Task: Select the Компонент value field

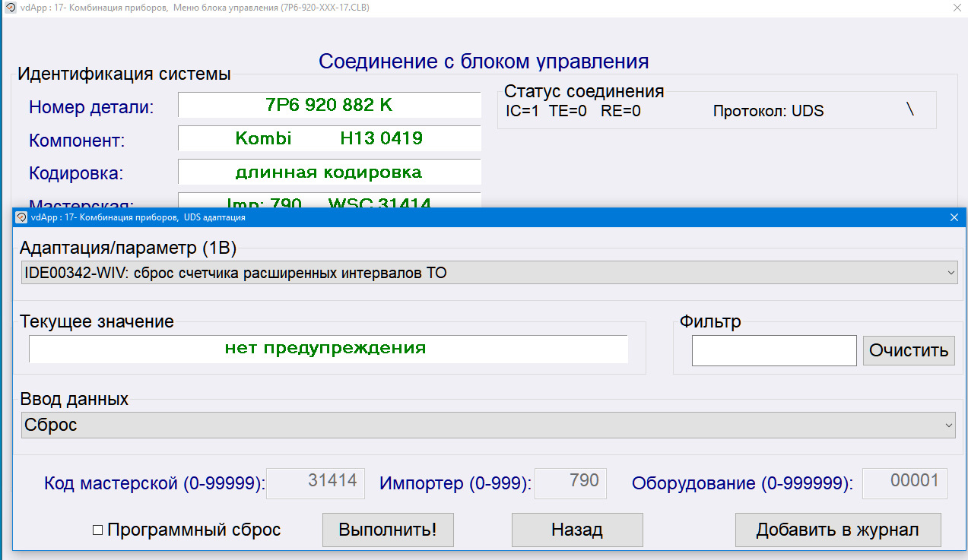Action: [x=329, y=139]
